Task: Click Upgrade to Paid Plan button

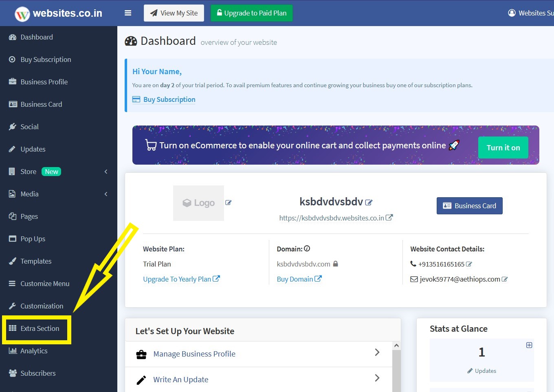Action: pos(252,13)
